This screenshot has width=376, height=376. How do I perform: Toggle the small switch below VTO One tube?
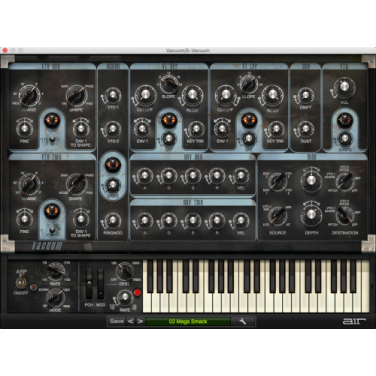point(52,139)
